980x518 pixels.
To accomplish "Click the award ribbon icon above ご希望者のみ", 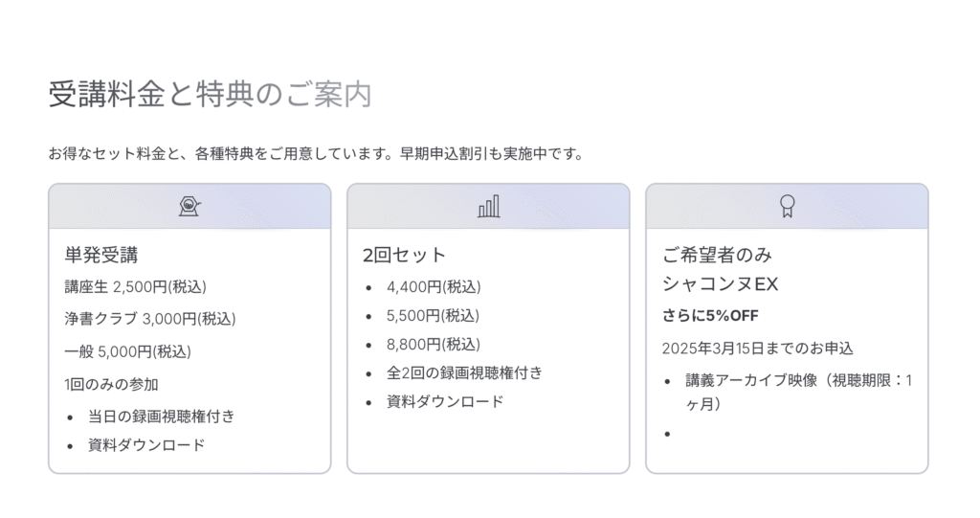I will tap(787, 206).
